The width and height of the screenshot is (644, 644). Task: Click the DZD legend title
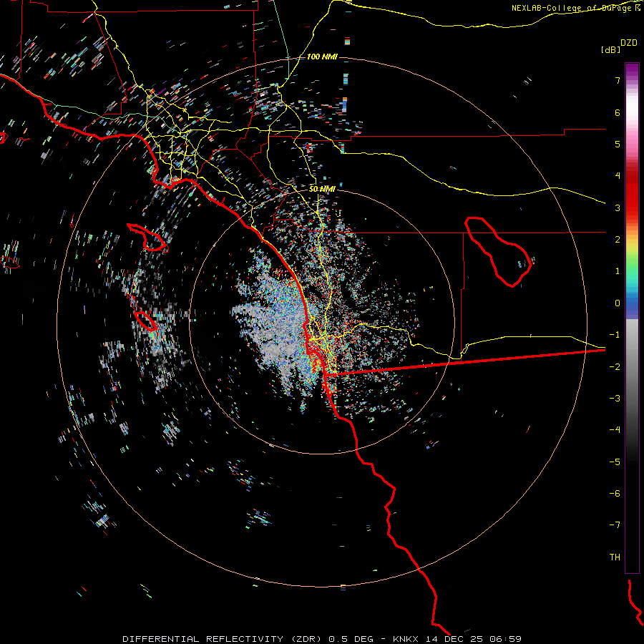(x=629, y=43)
